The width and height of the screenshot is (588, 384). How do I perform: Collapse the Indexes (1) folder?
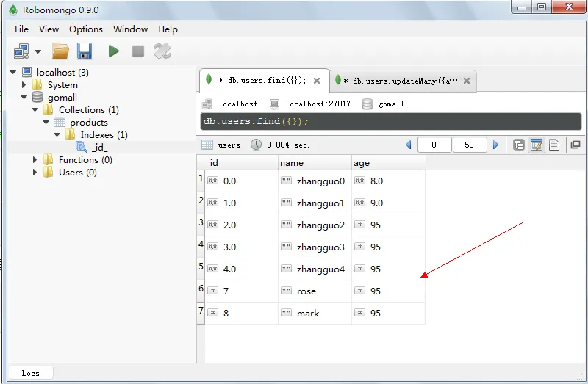pyautogui.click(x=57, y=134)
